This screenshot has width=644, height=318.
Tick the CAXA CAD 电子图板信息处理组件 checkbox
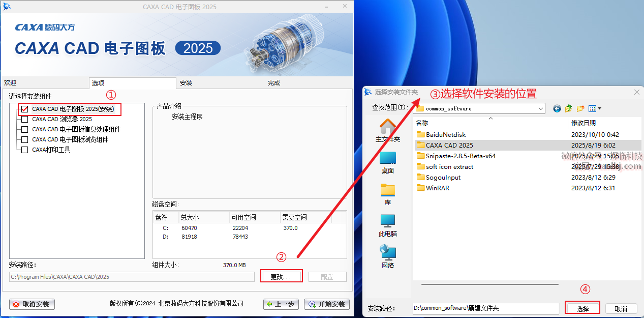pyautogui.click(x=24, y=129)
